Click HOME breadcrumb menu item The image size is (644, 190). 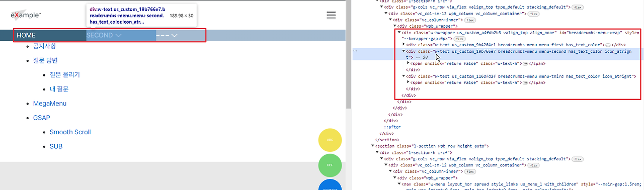coord(26,36)
